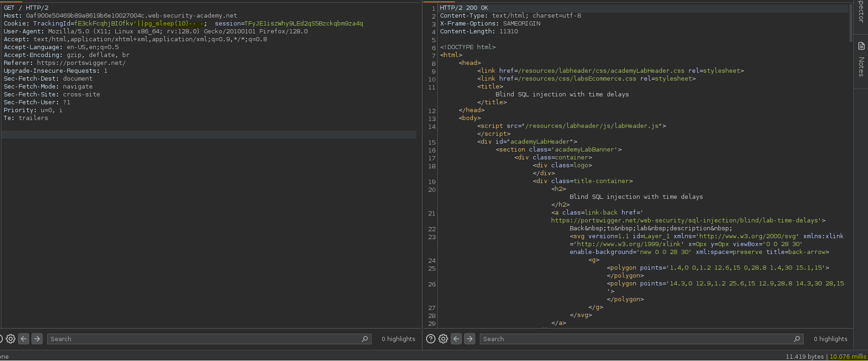
Task: Click the '11,419 bytes' status value
Action: point(805,357)
